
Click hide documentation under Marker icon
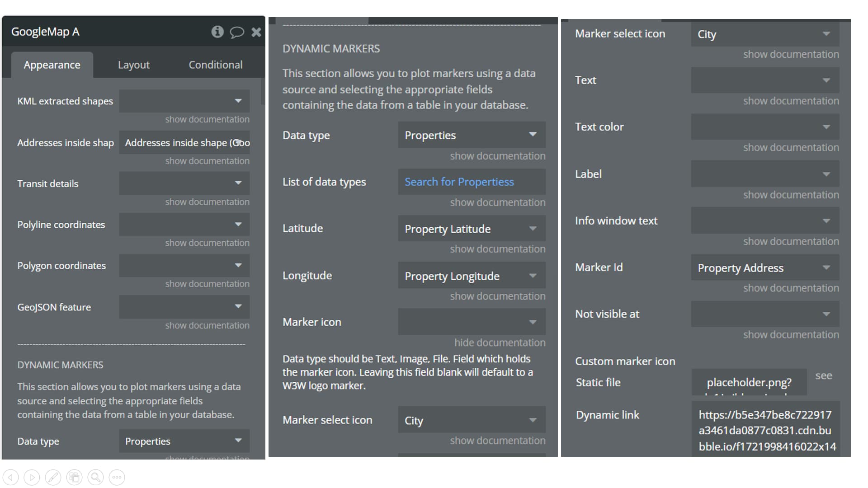(500, 342)
